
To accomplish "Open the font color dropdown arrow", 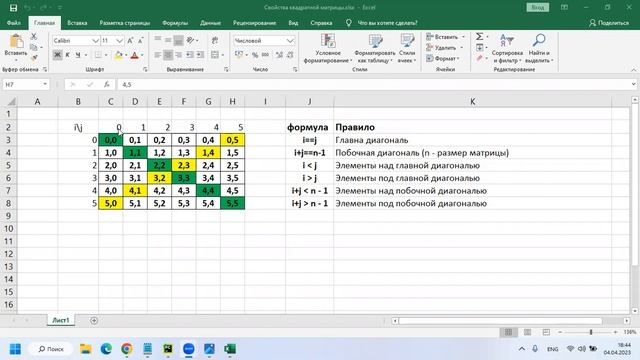I will point(142,55).
